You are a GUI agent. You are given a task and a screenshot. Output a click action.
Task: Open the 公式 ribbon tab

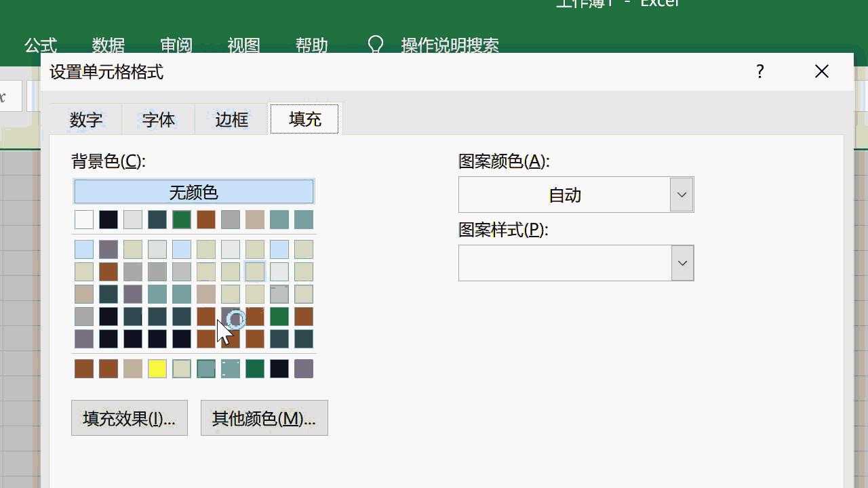[40, 45]
